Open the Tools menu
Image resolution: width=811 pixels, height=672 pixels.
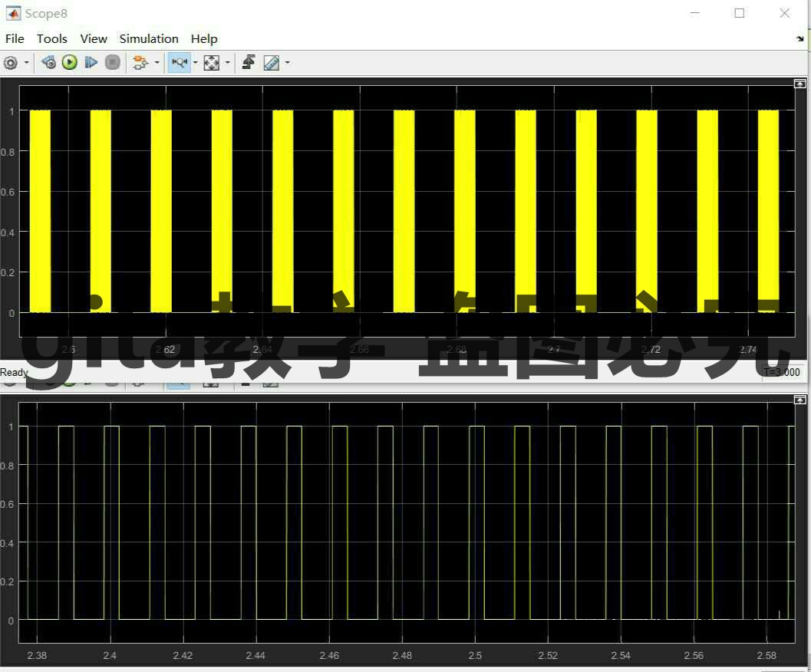coord(51,38)
